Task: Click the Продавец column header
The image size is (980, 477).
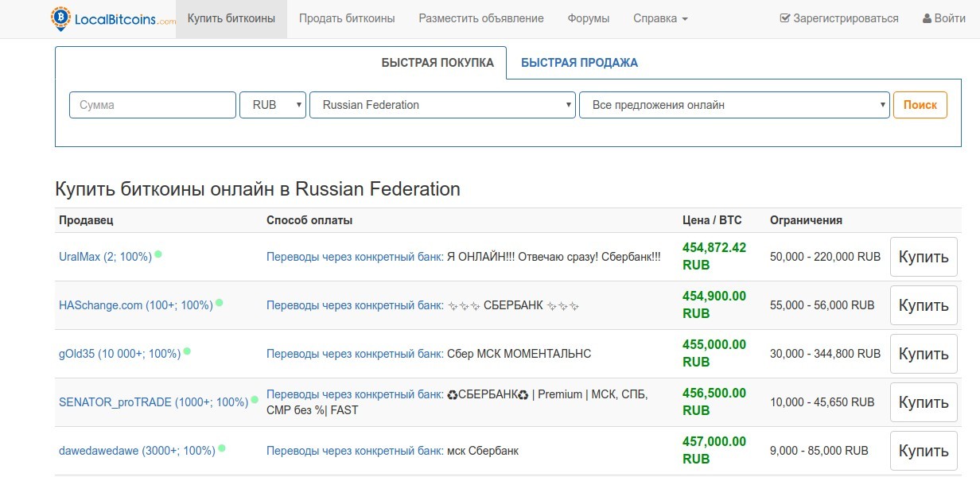Action: coord(86,220)
